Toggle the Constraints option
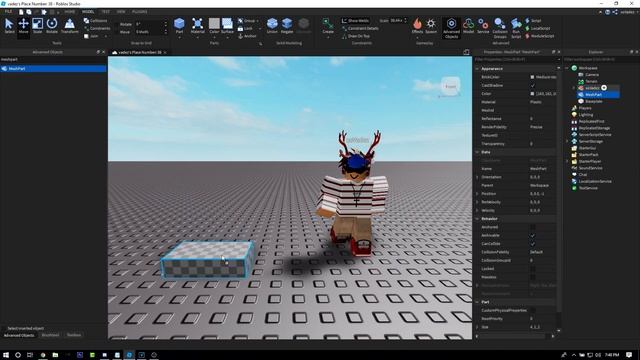Image resolution: width=640 pixels, height=360 pixels. [x=97, y=28]
